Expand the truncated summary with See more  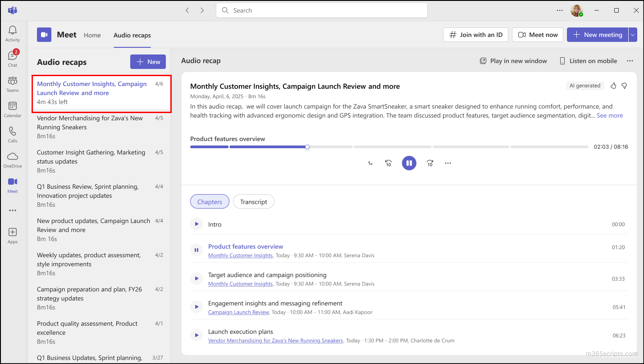pos(610,115)
